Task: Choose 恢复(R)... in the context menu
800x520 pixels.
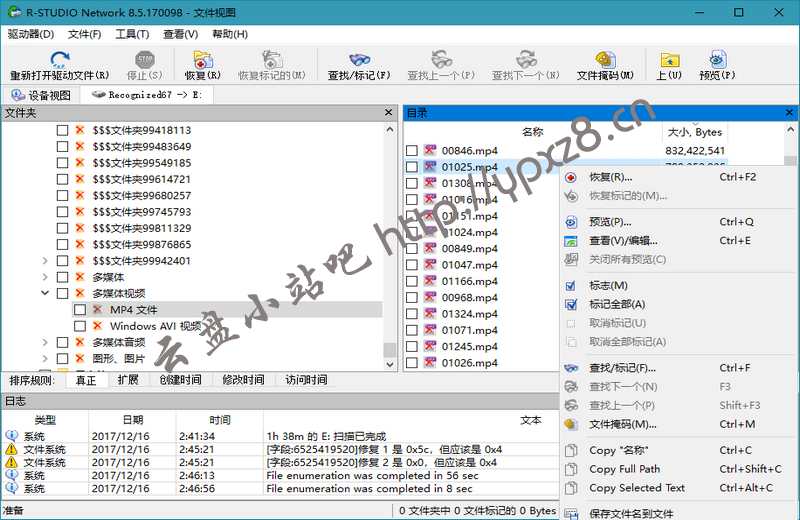Action: [x=678, y=177]
